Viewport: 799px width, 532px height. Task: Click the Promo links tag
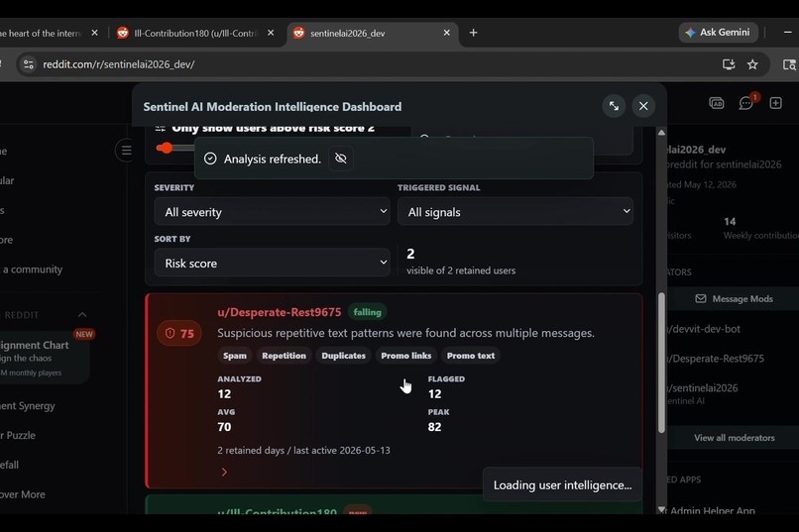coord(406,356)
